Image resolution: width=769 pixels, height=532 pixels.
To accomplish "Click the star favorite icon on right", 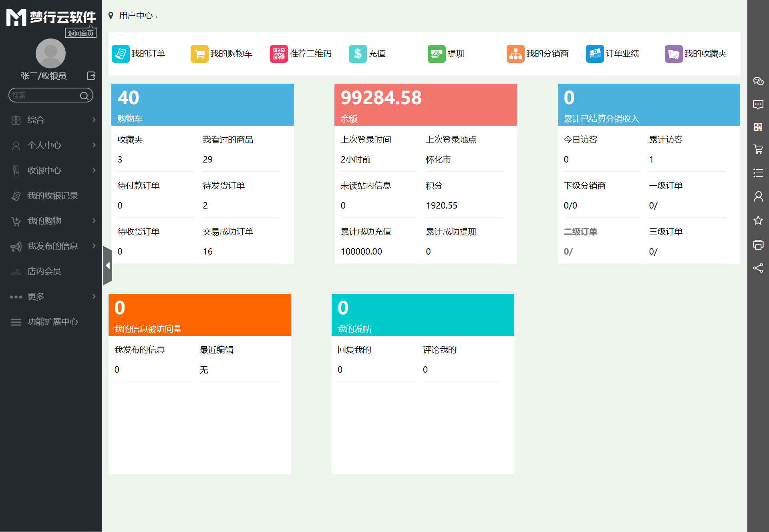I will (x=758, y=221).
